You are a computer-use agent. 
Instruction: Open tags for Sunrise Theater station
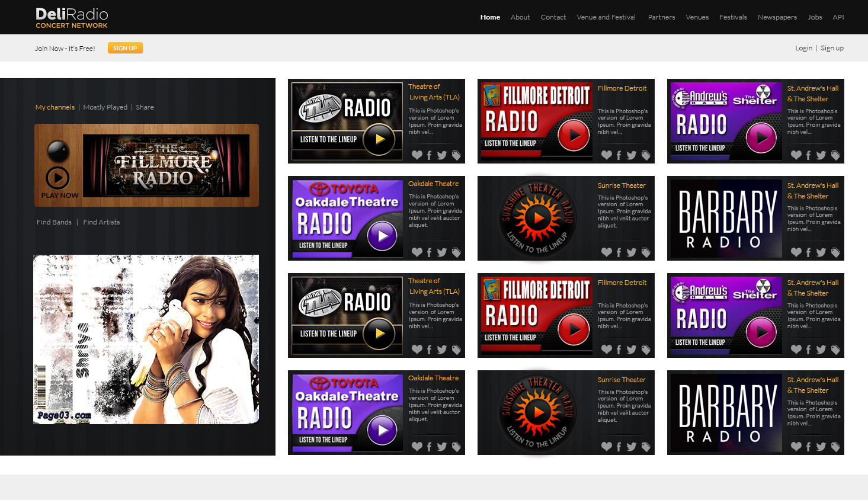[646, 252]
